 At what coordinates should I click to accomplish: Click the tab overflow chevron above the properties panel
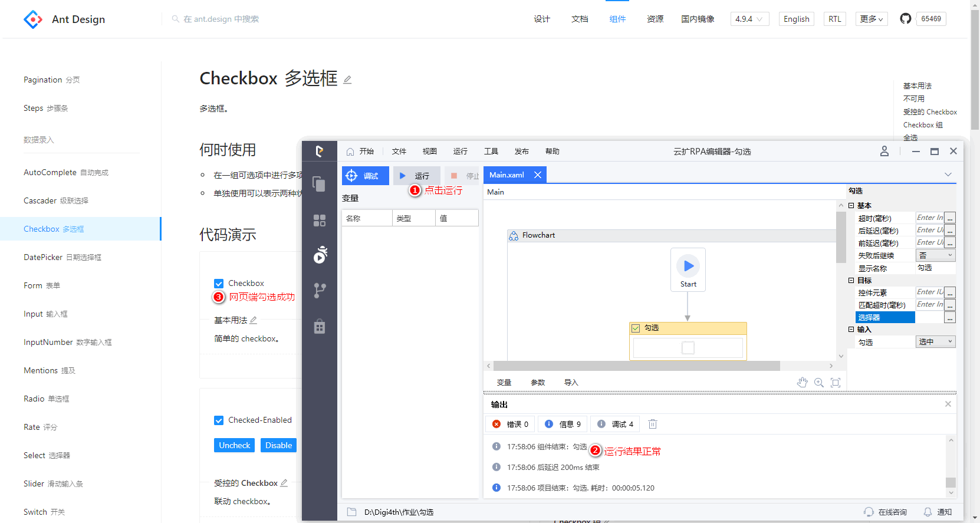[x=948, y=175]
